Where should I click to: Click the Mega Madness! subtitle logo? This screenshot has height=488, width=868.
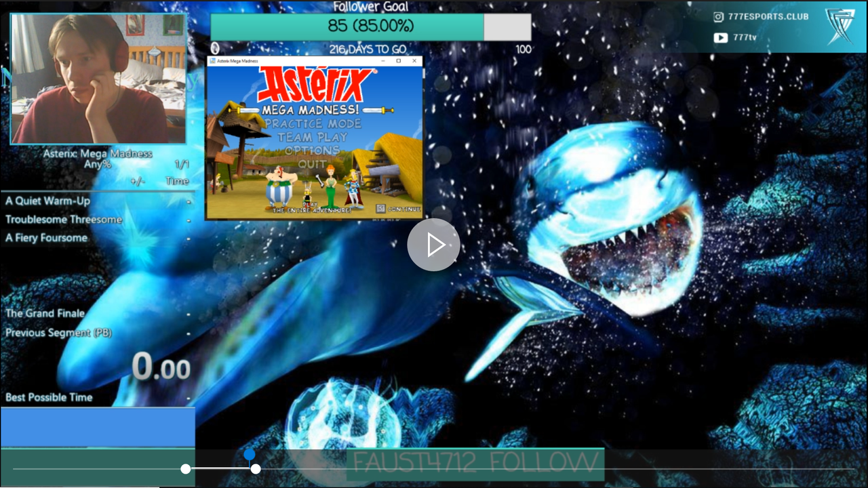[x=311, y=109]
